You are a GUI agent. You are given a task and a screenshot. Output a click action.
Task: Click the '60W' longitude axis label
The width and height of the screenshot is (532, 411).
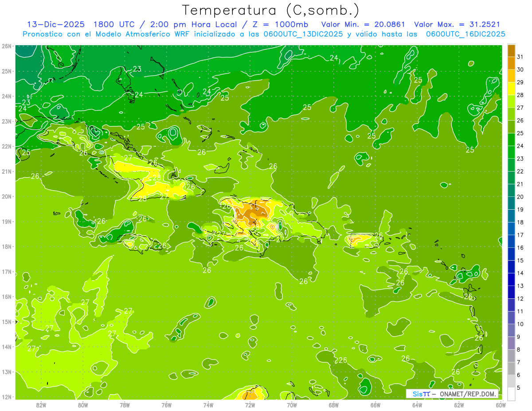point(501,405)
